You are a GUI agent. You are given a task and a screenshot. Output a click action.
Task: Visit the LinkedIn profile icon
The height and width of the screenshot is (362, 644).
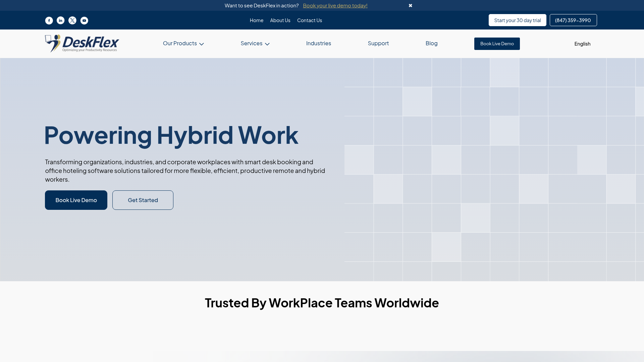tap(60, 20)
